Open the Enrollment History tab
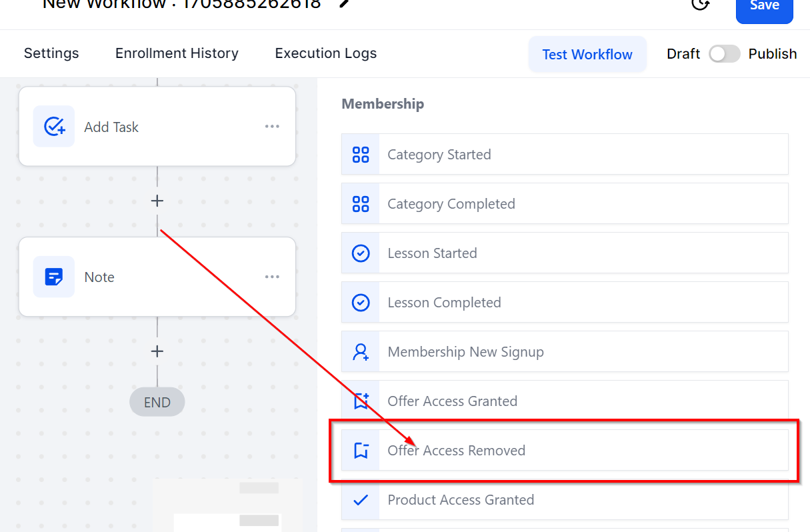 177,53
